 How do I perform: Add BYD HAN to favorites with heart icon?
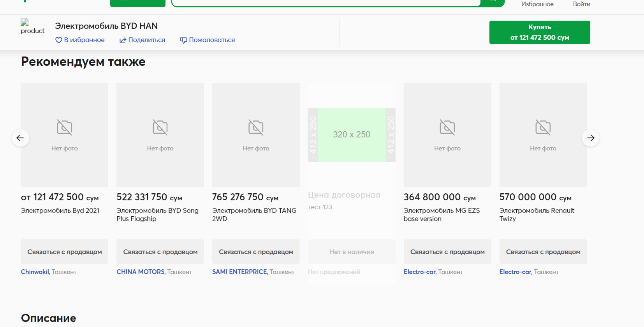59,40
